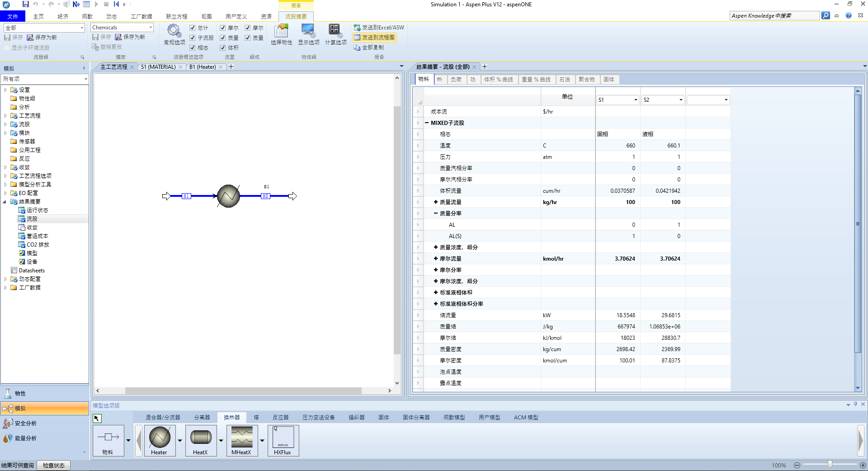
Task: Click the Aspen Knowledge search field
Action: point(774,16)
